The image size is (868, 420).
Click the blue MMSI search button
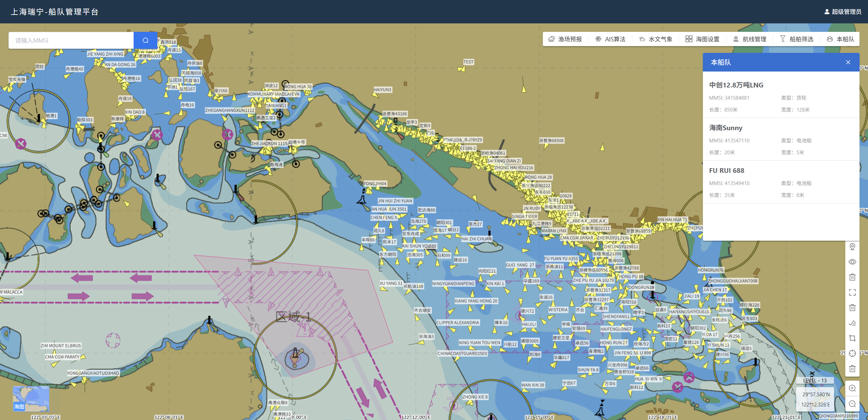click(145, 40)
